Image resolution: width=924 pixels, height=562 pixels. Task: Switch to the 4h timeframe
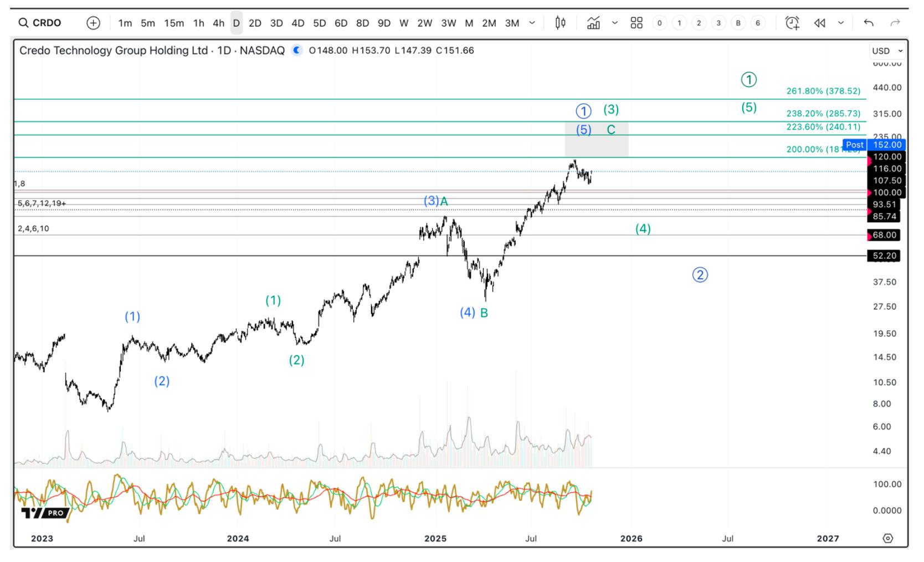coord(219,23)
